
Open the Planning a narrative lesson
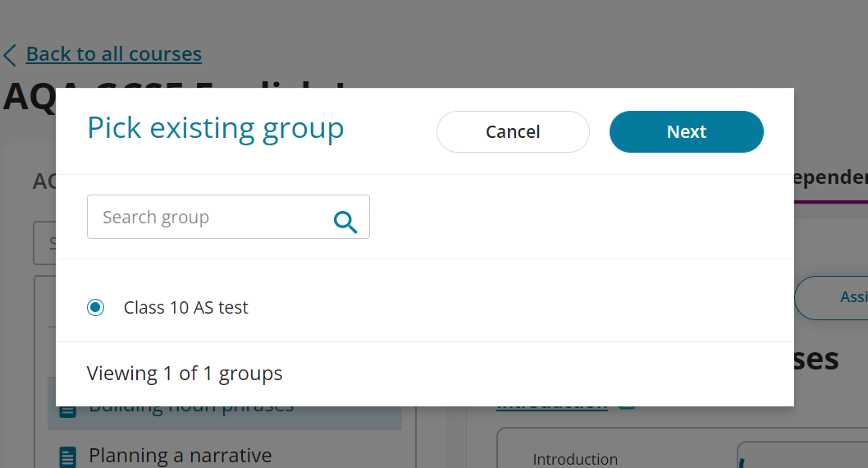pos(180,456)
